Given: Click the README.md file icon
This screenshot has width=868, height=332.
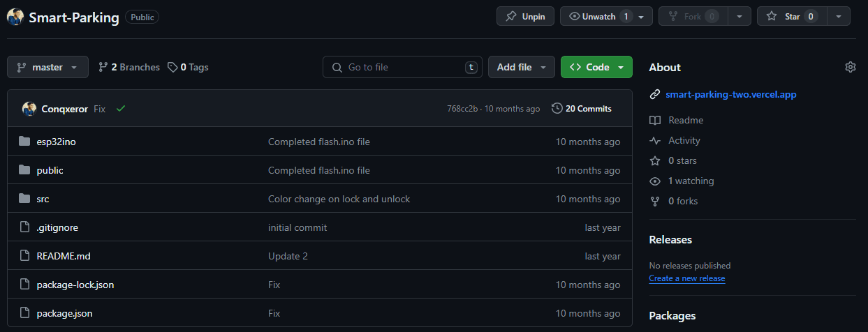Looking at the screenshot, I should [24, 256].
